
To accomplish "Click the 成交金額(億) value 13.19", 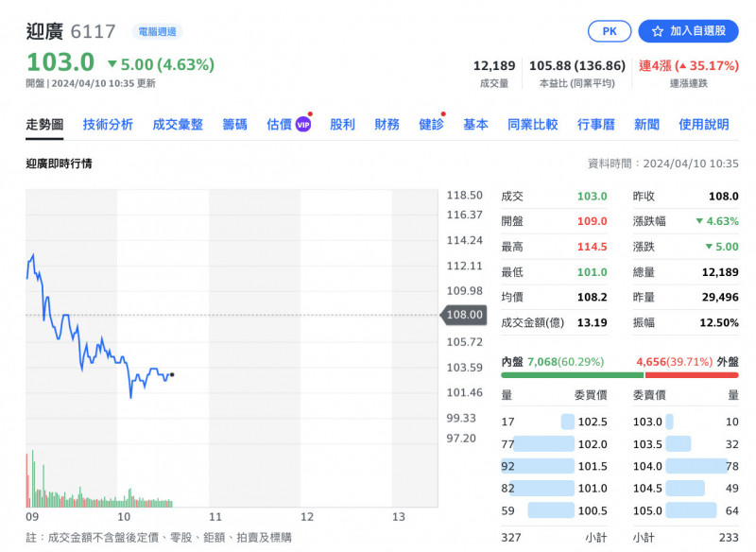I will (x=593, y=322).
